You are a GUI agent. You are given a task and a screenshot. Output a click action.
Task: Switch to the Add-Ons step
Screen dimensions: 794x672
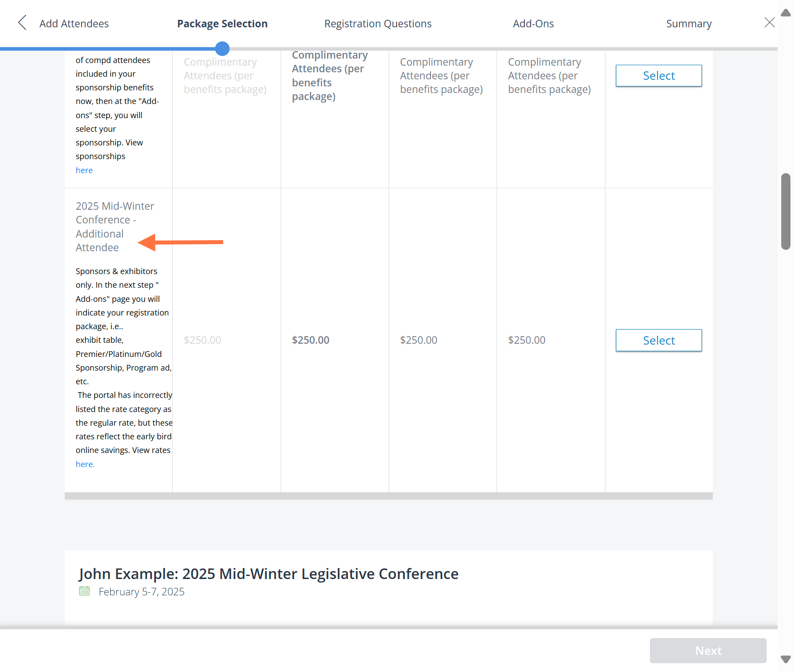[x=533, y=24]
